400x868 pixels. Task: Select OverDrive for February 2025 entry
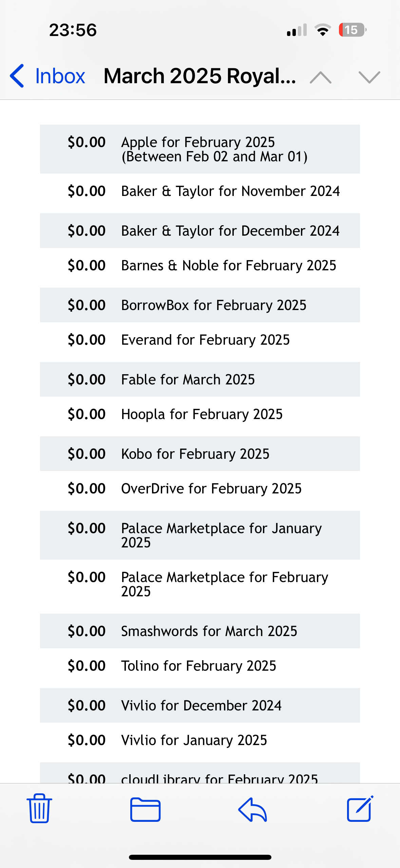tap(200, 489)
